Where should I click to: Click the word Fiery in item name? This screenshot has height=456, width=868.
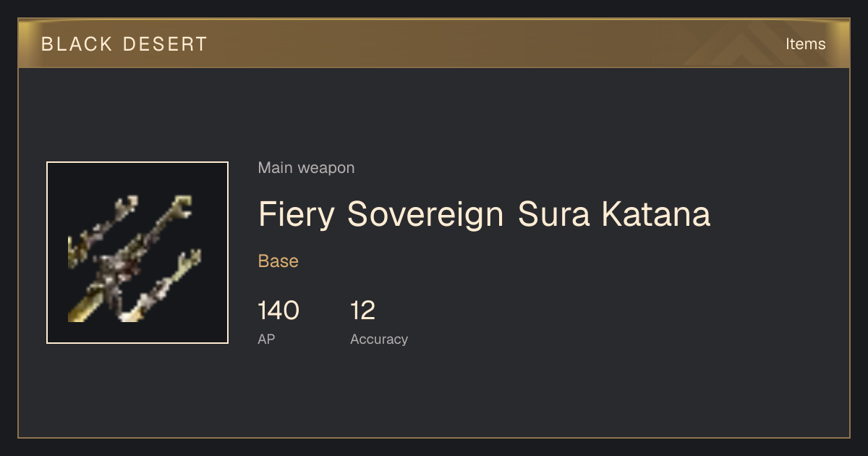point(296,214)
